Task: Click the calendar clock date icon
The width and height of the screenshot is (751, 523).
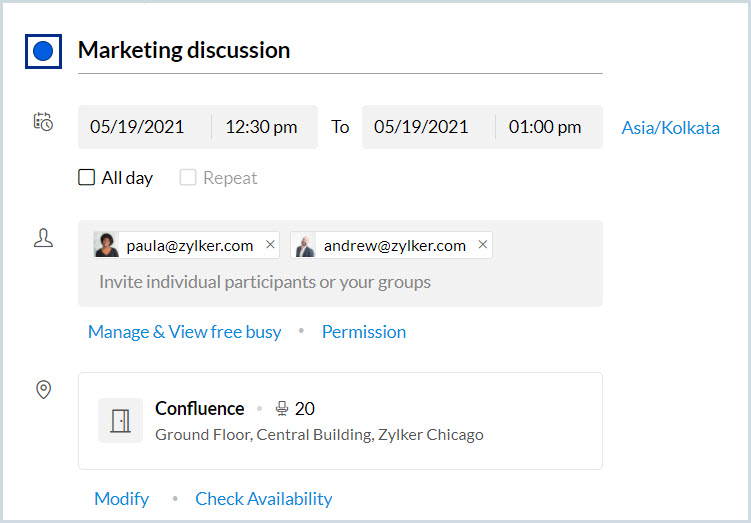Action: click(x=43, y=122)
